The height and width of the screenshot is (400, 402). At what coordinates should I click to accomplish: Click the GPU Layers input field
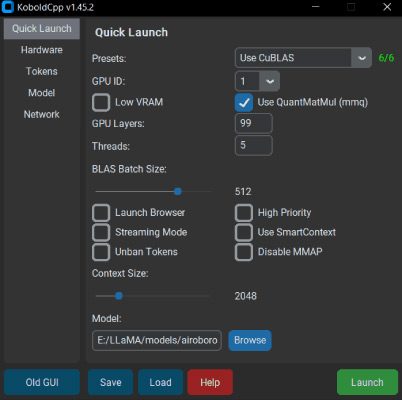pyautogui.click(x=254, y=123)
